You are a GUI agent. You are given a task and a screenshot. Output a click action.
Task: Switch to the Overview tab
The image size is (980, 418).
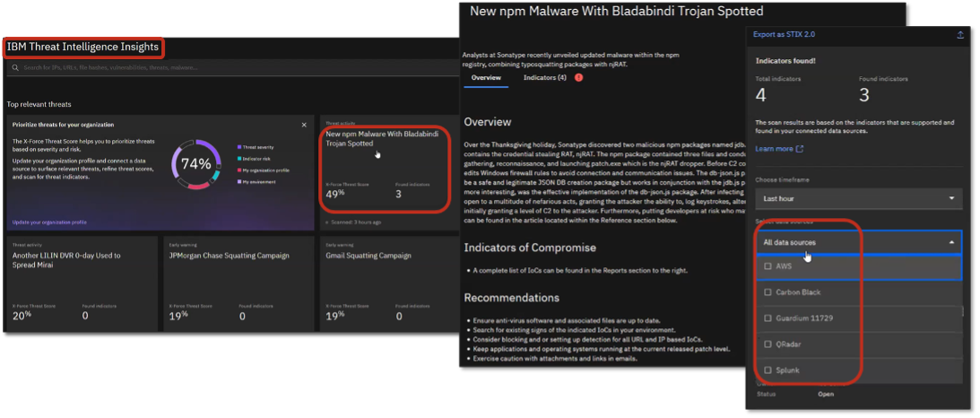[x=486, y=77]
